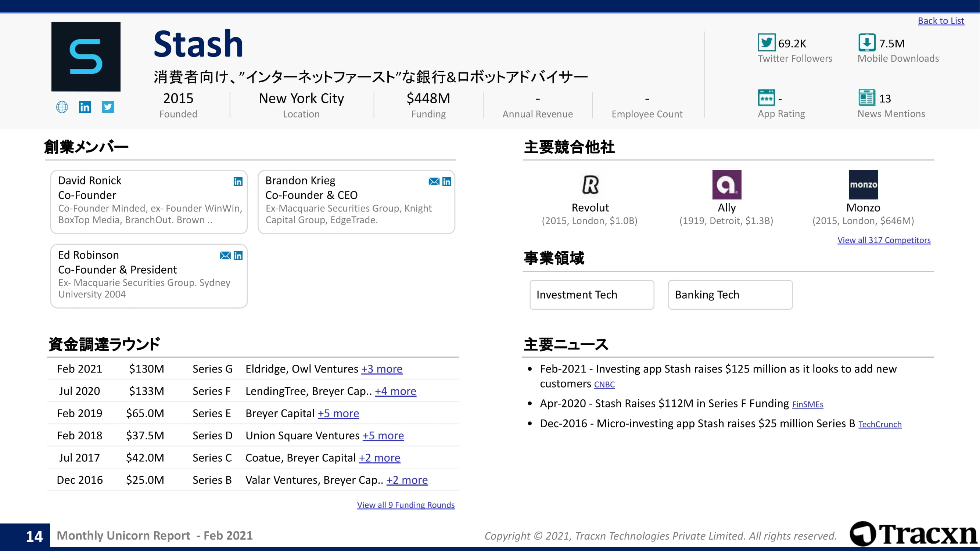This screenshot has height=551, width=980.
Task: Open Brandon Krieg's LinkedIn icon
Action: coord(446,181)
